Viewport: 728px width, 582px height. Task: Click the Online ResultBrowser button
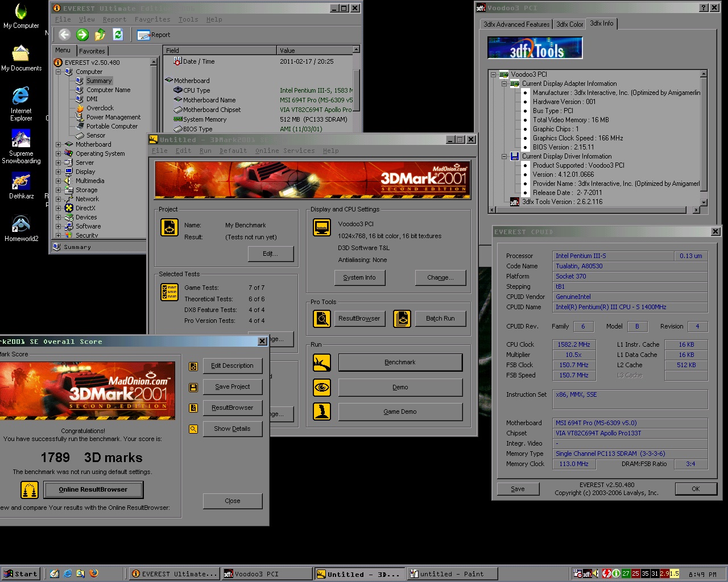coord(93,489)
